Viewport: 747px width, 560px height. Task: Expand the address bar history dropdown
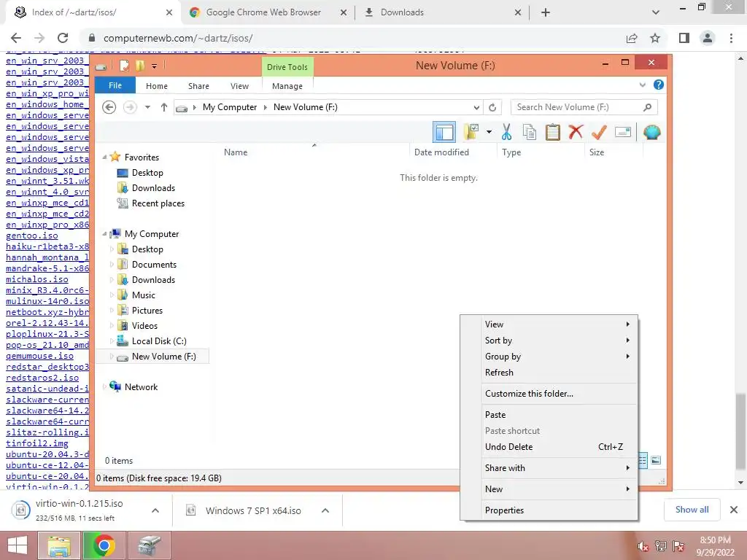click(x=476, y=107)
